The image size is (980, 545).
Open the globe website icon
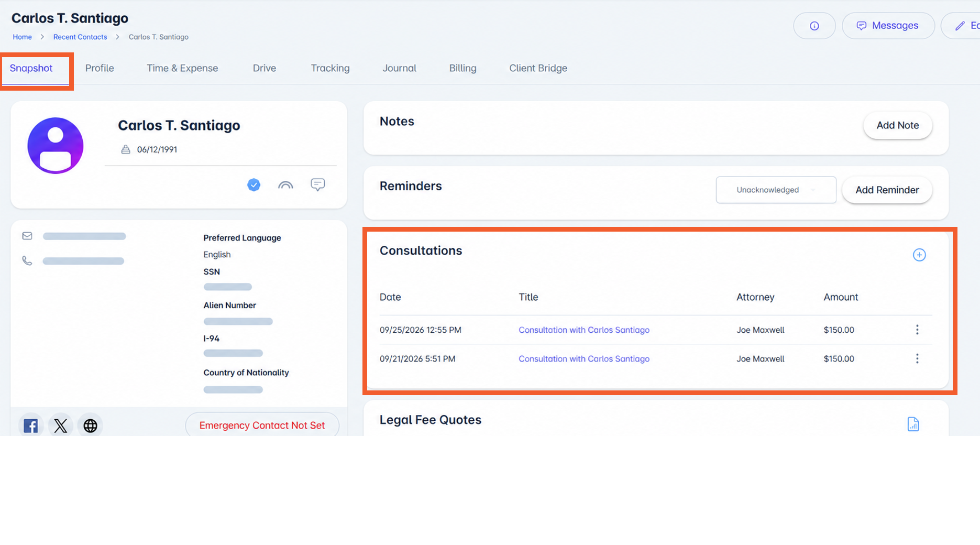click(x=91, y=426)
